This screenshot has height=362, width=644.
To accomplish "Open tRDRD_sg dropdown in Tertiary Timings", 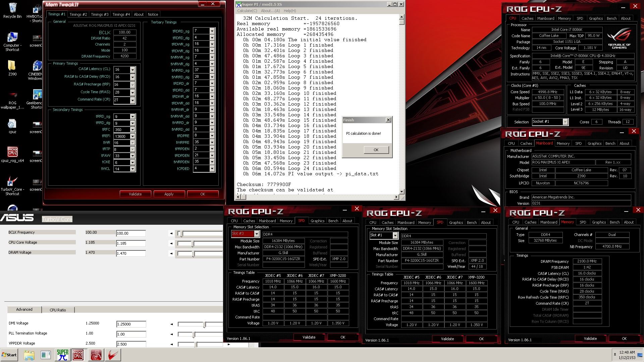I will click(212, 31).
